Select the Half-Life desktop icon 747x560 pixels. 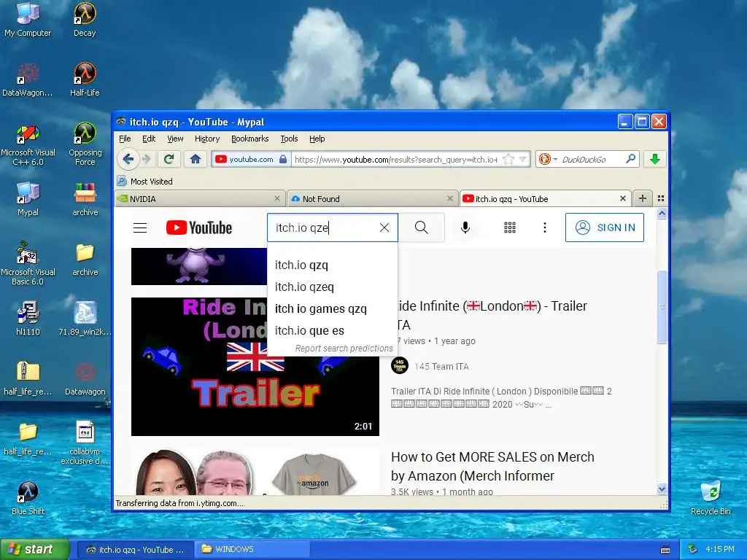tap(85, 79)
